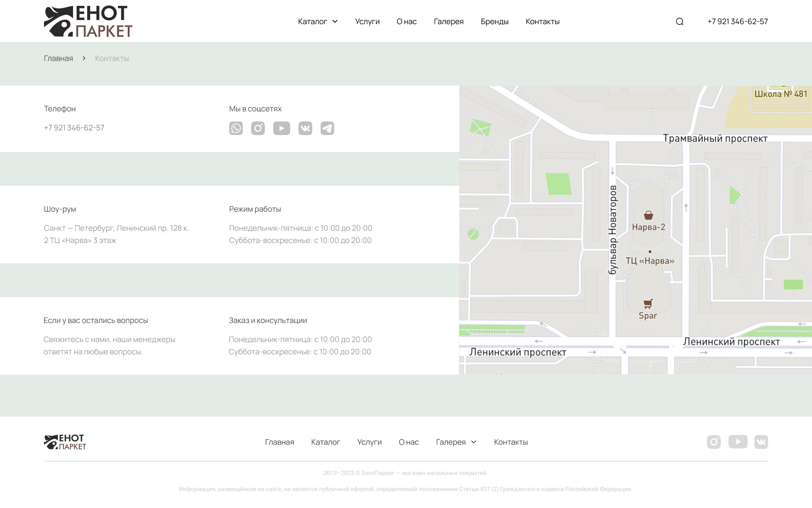
Task: Click the search magnifier icon in header
Action: pyautogui.click(x=680, y=22)
